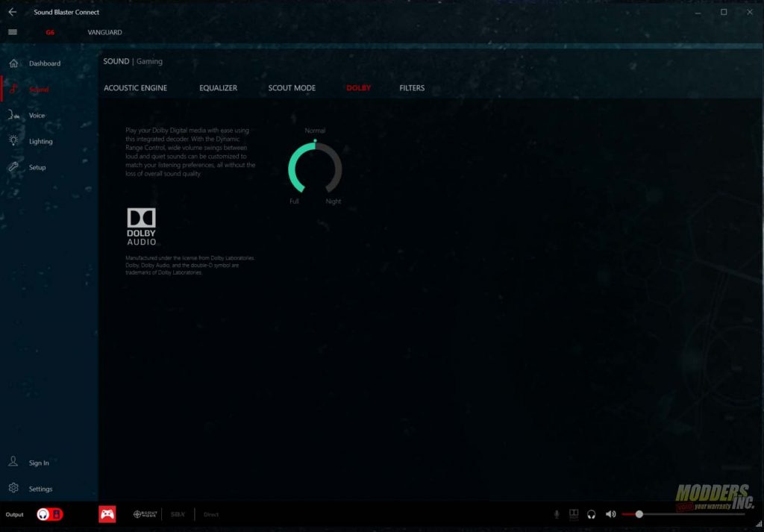Switch to ACOUSTIC ENGINE tab
The width and height of the screenshot is (764, 532).
pyautogui.click(x=136, y=88)
